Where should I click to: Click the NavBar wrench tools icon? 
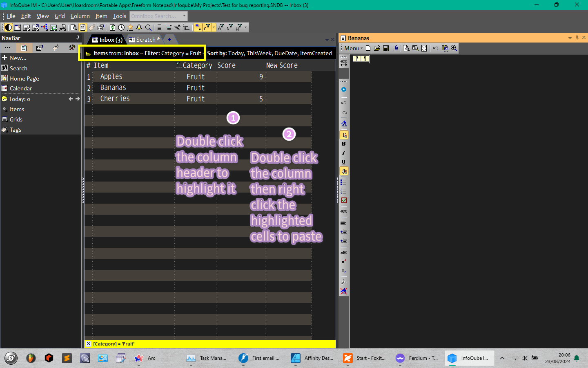tap(72, 48)
